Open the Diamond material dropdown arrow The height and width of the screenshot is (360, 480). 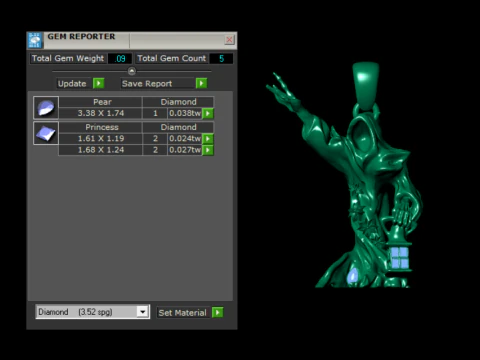[143, 312]
